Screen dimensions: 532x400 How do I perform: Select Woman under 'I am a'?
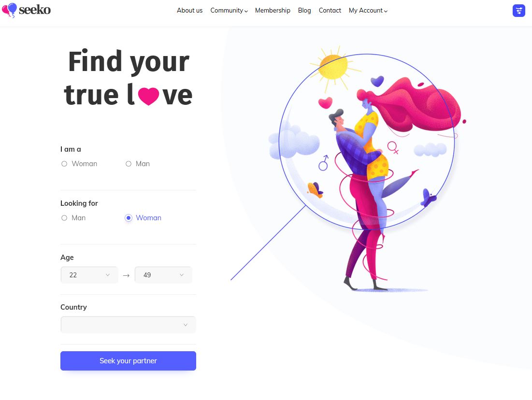coord(79,164)
